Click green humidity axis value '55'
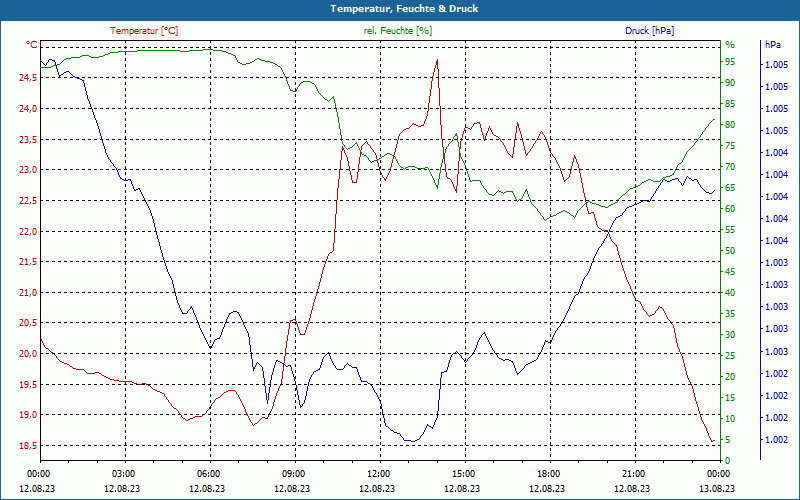 pyautogui.click(x=730, y=230)
